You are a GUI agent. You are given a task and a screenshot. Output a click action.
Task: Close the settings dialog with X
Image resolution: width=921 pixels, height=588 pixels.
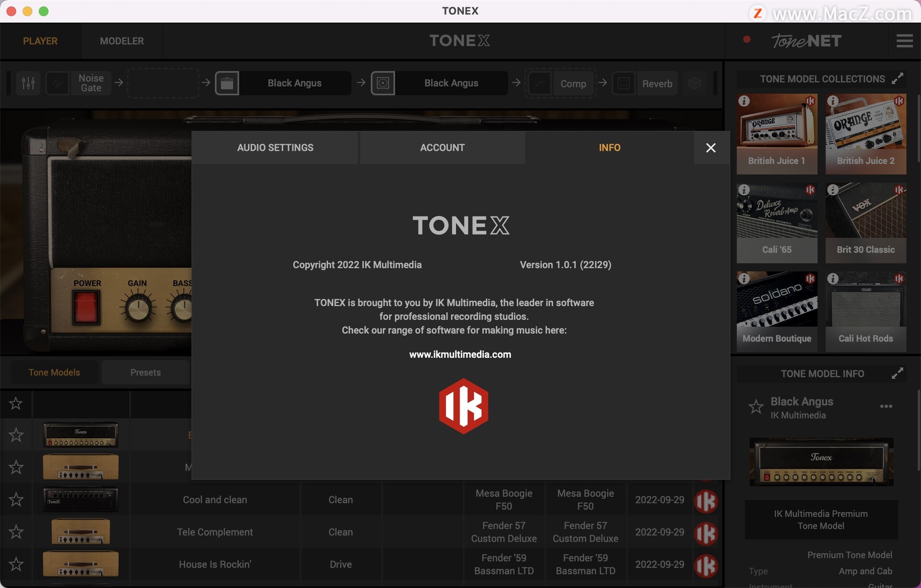711,148
